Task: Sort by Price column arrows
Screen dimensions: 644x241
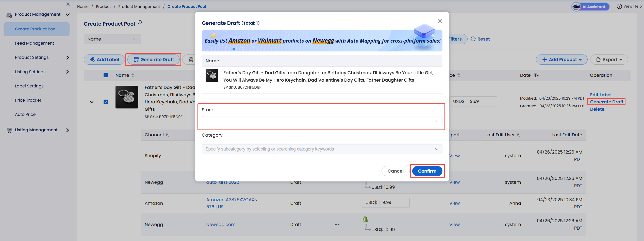Action: tap(459, 75)
